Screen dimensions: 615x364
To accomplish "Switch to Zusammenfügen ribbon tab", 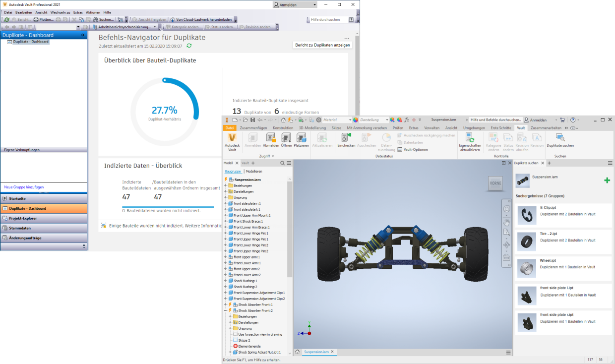I will pyautogui.click(x=253, y=127).
